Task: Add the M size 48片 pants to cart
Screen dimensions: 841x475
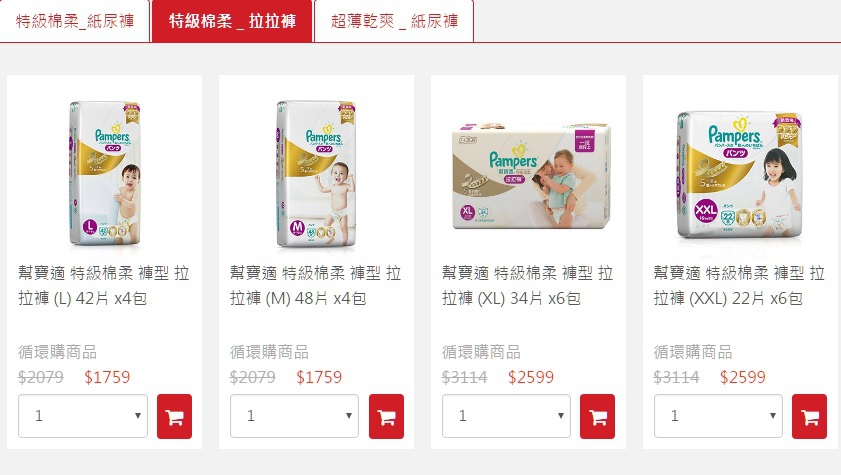Action: tap(386, 417)
